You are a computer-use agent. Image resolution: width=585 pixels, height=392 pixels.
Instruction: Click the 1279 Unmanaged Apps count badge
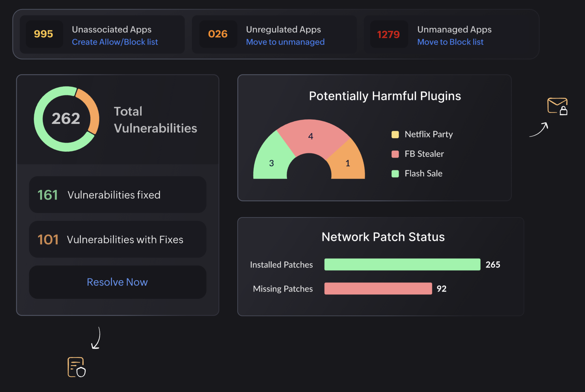(388, 35)
